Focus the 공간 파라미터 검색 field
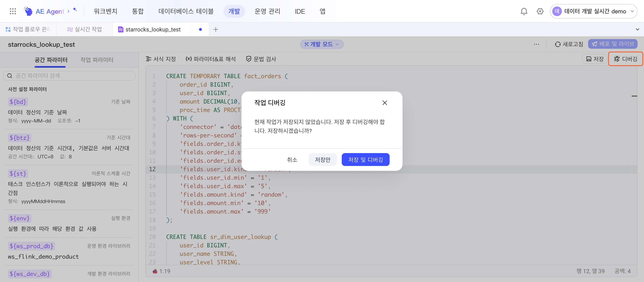Screen dimensions: 644x282 pyautogui.click(x=69, y=76)
